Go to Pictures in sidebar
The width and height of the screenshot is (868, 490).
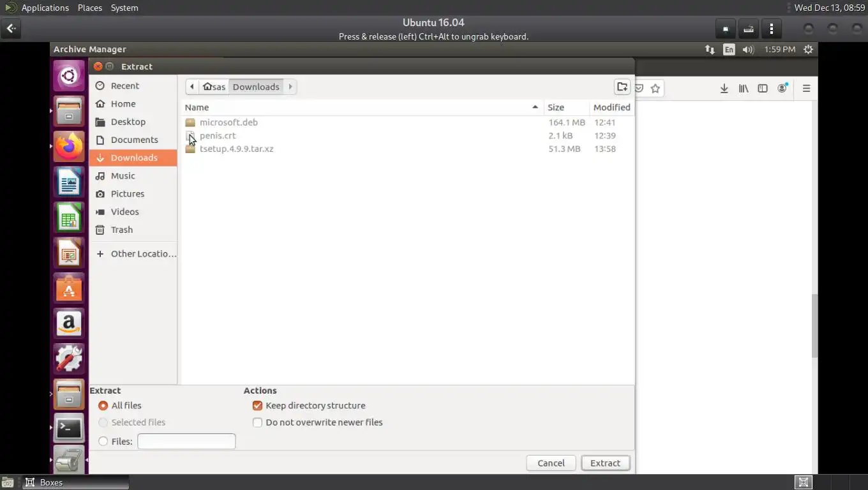point(133,193)
